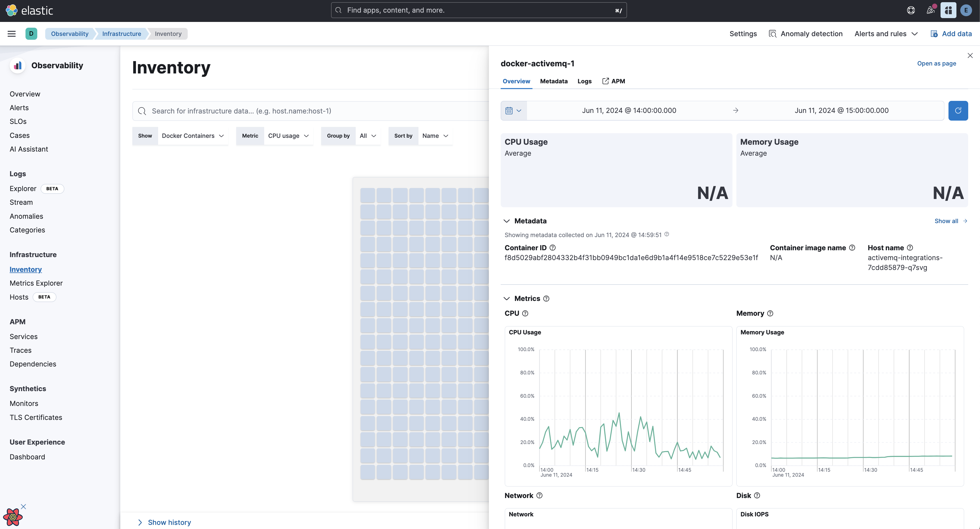Click the Observability sidebar logo

pyautogui.click(x=18, y=66)
